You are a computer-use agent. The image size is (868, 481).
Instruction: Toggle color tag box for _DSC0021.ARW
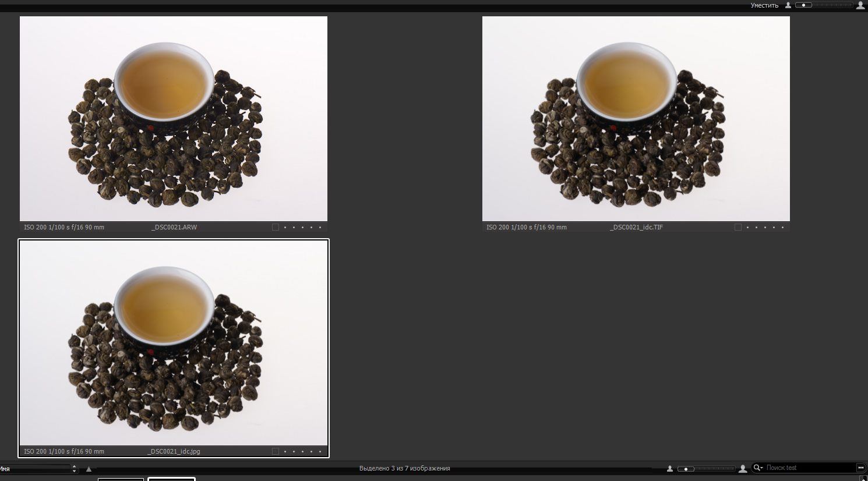pos(276,228)
